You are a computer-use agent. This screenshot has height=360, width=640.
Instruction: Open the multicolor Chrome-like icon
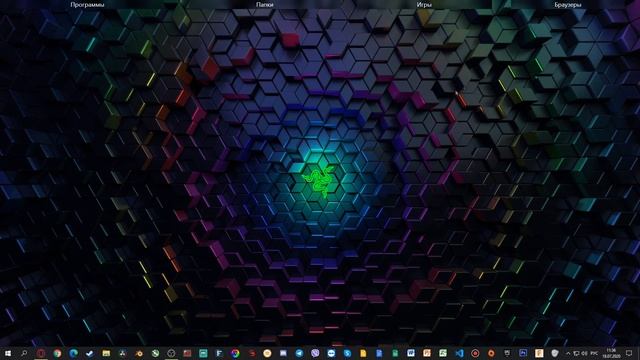[x=235, y=353]
